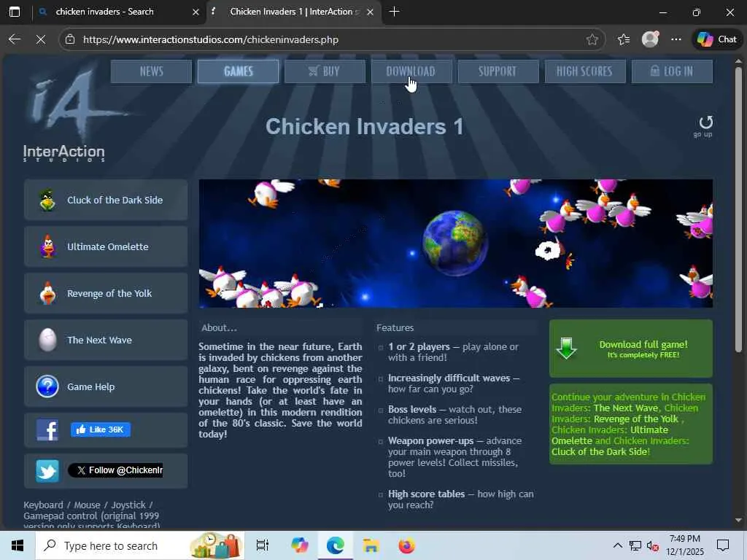Launch Firefox from taskbar

(x=406, y=545)
